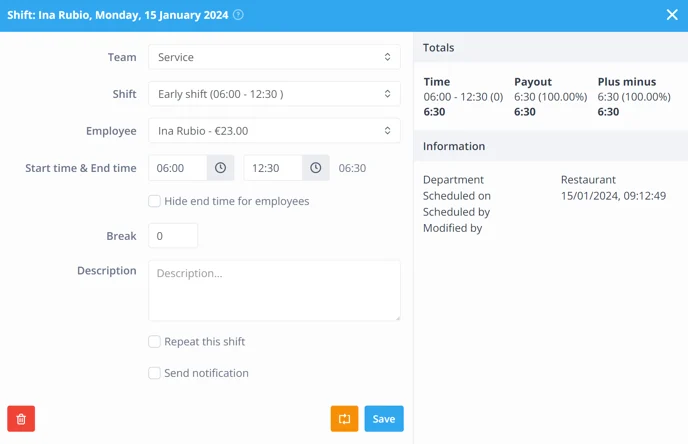Viewport: 688px width, 444px height.
Task: Select the Time column heading in Totals
Action: point(437,82)
